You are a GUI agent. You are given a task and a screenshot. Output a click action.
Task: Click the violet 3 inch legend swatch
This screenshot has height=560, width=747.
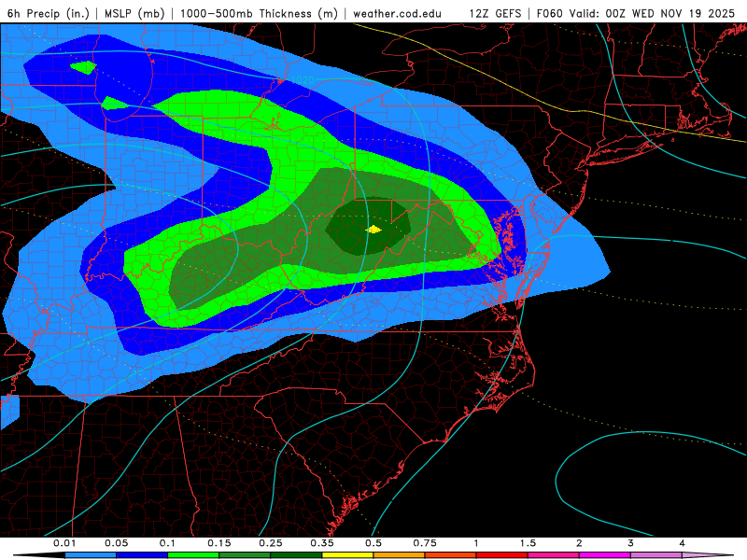[656, 555]
